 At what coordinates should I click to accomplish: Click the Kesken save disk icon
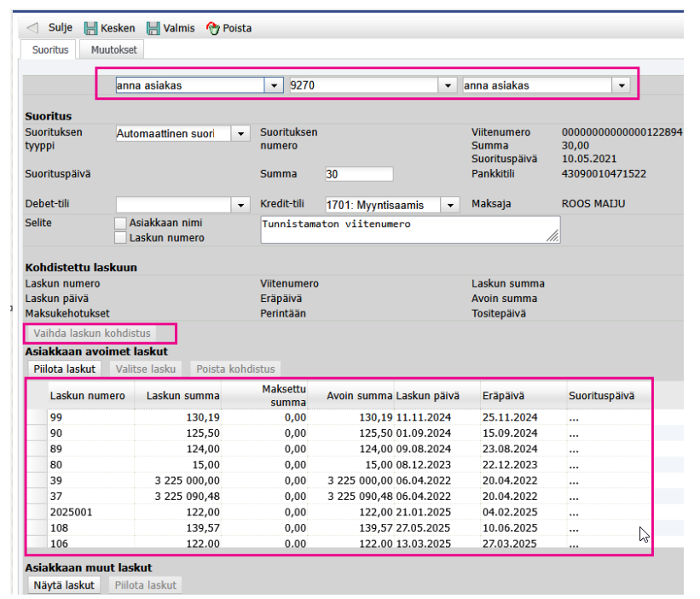[90, 28]
